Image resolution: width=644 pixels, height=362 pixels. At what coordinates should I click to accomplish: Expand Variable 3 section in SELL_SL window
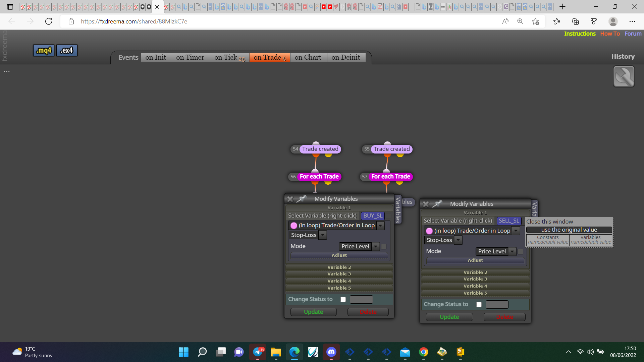pos(475,279)
